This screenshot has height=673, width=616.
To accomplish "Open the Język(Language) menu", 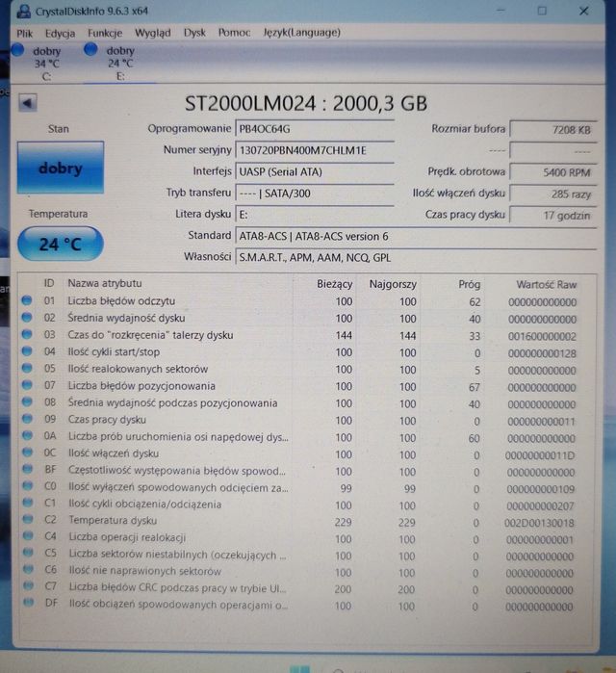I will [x=302, y=32].
